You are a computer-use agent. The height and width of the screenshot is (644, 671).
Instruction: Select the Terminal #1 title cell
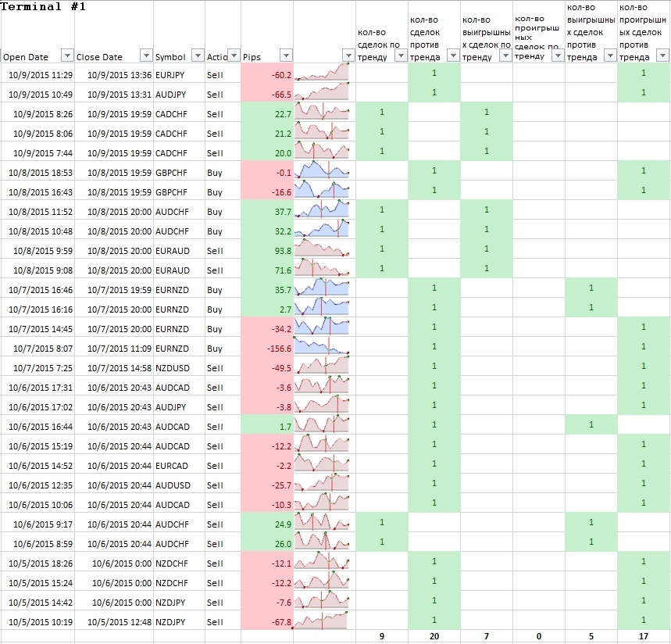[x=43, y=6]
